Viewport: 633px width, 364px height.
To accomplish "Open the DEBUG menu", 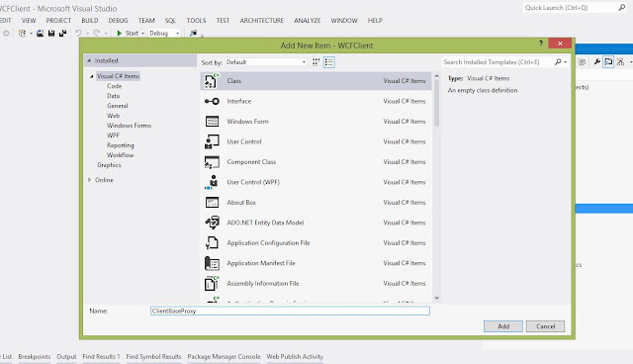I will (x=118, y=20).
